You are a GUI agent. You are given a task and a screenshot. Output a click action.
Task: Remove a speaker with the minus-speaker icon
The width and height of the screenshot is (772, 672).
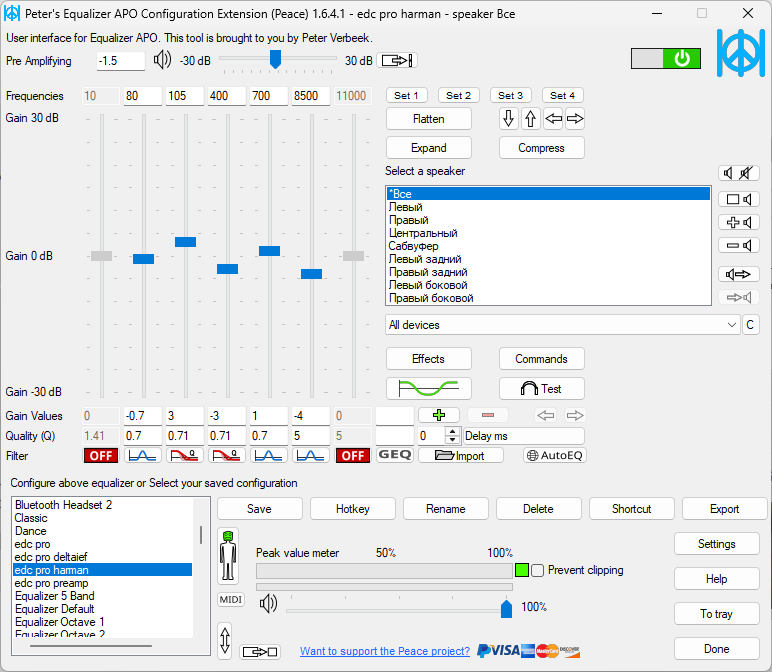click(x=739, y=245)
